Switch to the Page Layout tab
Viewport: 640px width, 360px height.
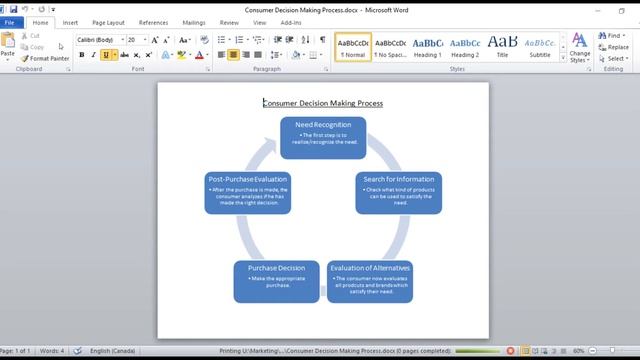[108, 23]
